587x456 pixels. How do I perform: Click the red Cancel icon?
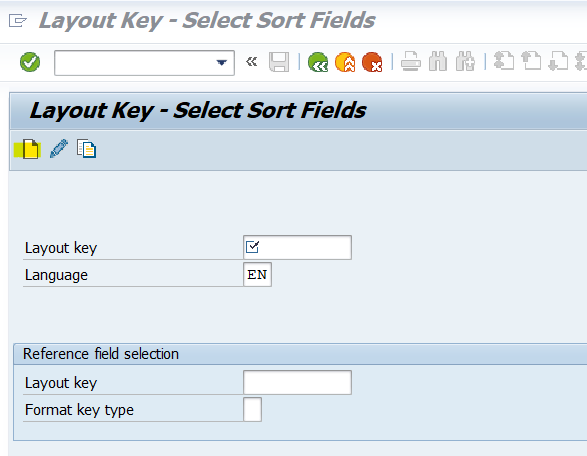[x=372, y=62]
